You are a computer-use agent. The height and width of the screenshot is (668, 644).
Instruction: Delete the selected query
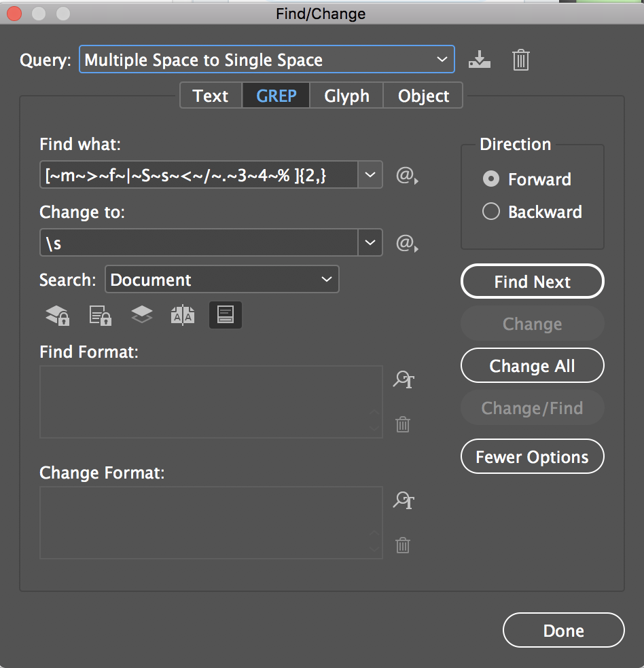pyautogui.click(x=520, y=60)
